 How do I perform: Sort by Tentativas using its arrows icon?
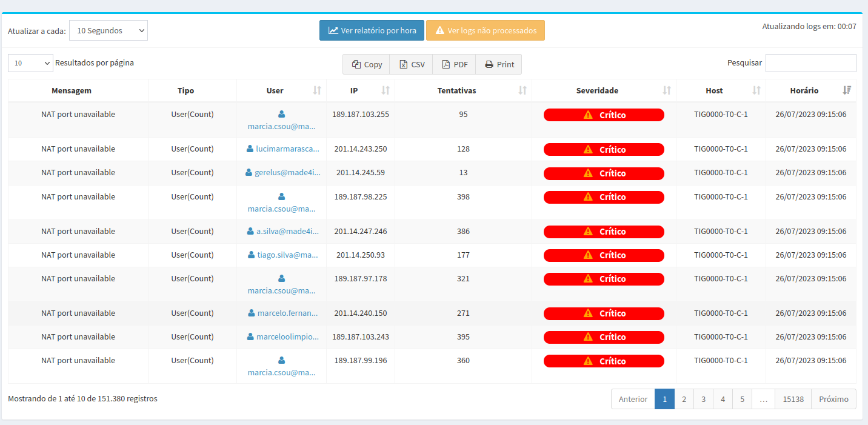coord(522,90)
